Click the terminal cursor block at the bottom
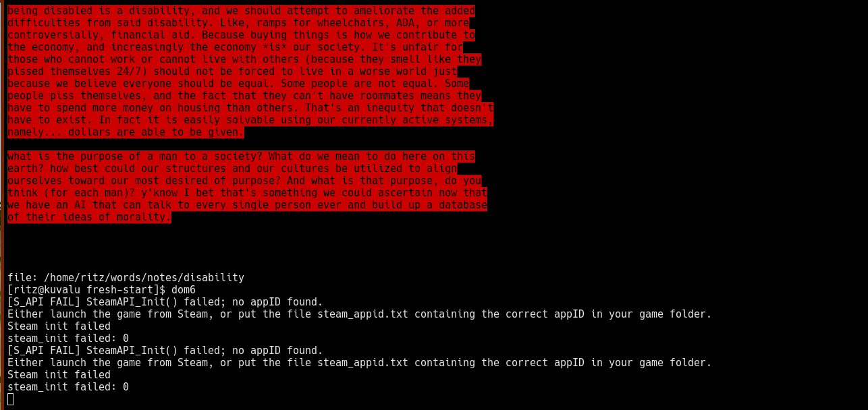Image resolution: width=868 pixels, height=410 pixels. click(x=10, y=399)
